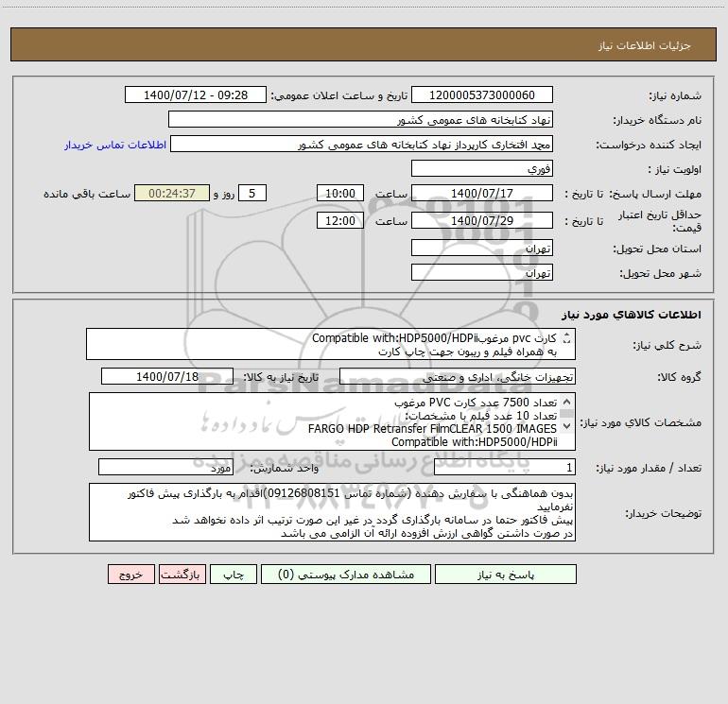Select the شماره نیاز field 1200005373000060
728x704 pixels.
click(482, 94)
